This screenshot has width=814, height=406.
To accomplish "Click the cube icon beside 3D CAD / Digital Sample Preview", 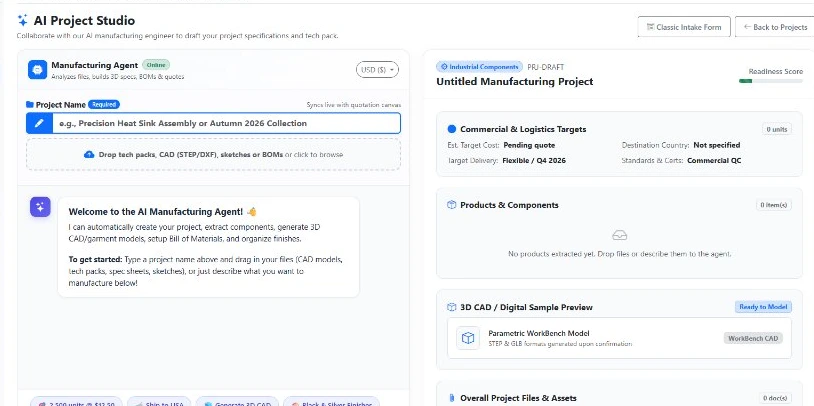I will point(452,307).
